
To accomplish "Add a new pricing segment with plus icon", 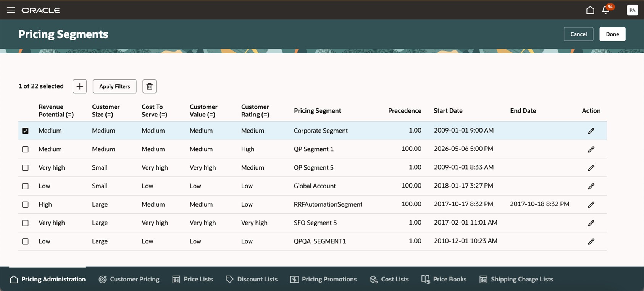I will tap(80, 86).
